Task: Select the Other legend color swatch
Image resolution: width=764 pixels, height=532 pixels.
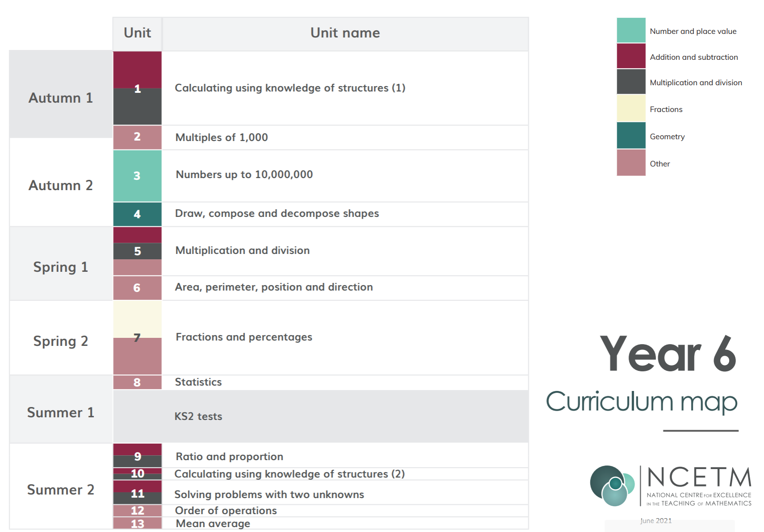Action: [x=631, y=163]
